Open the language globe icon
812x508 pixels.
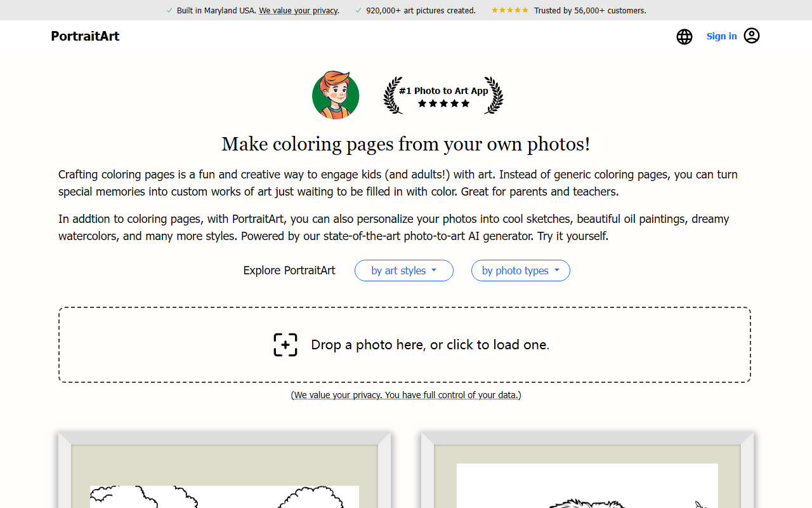(x=684, y=37)
